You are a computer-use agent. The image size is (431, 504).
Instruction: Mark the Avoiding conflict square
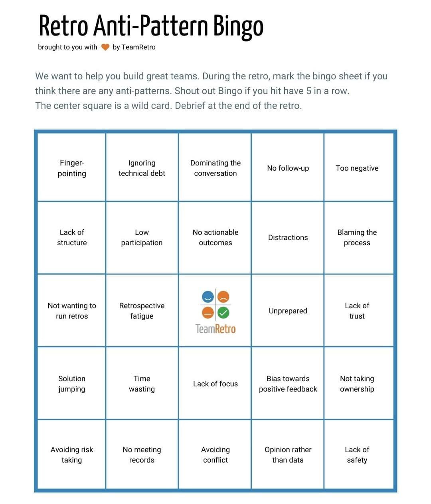tap(215, 454)
